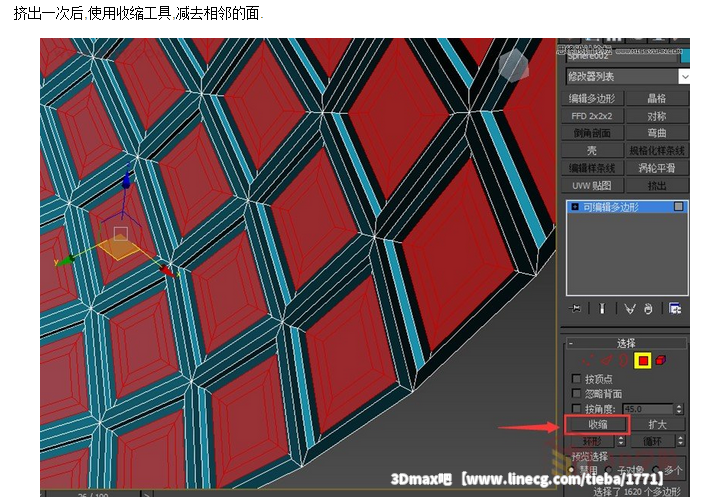Image resolution: width=703 pixels, height=498 pixels.
Task: Click the 环形 (Ring) spinner arrows
Action: click(x=621, y=441)
